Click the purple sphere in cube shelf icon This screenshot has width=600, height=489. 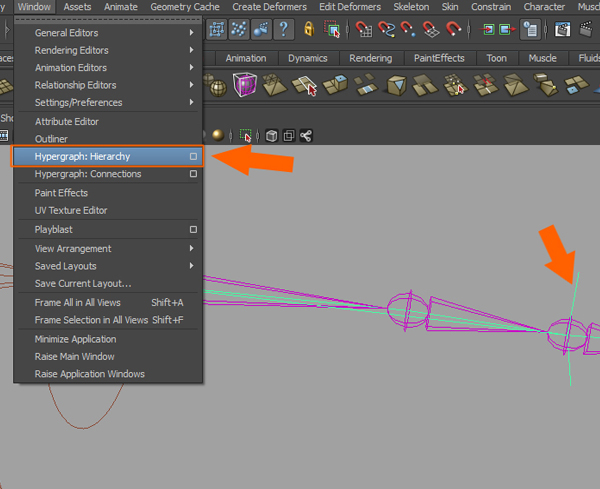[245, 84]
